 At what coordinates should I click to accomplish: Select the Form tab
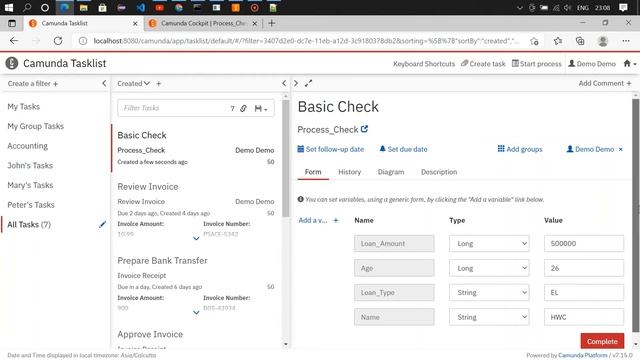pos(313,172)
